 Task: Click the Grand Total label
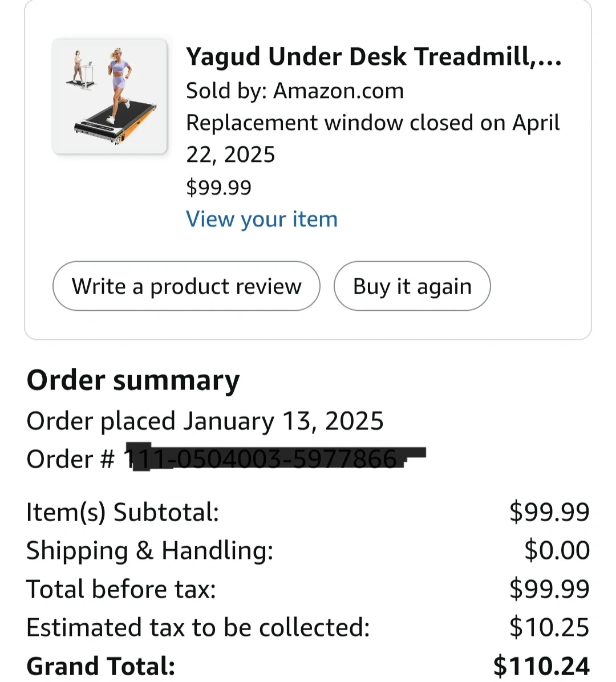pos(101,666)
